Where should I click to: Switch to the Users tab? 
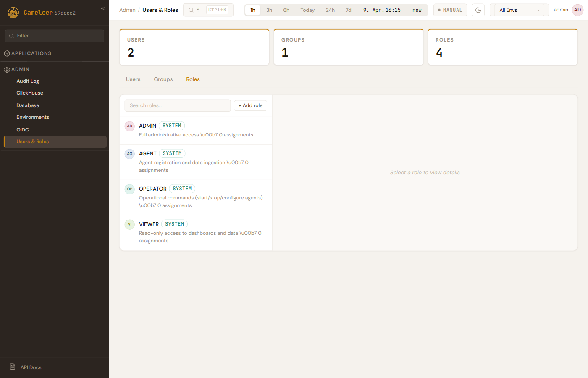(133, 79)
